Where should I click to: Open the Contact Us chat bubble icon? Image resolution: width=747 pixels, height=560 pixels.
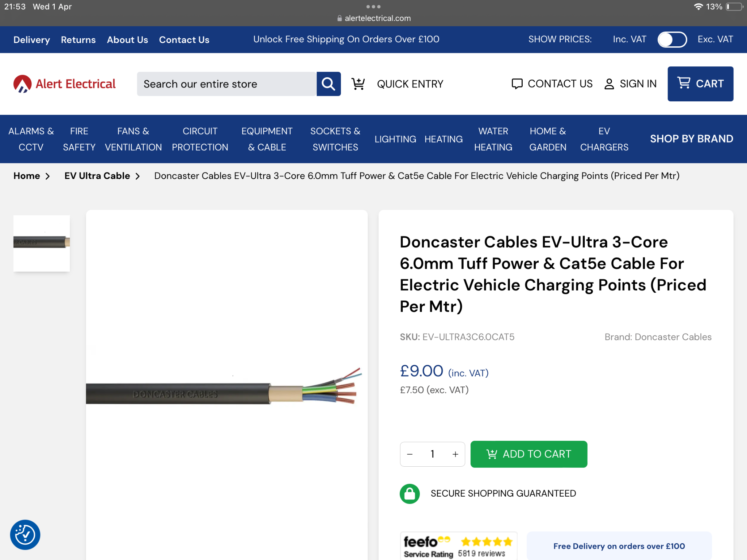click(517, 84)
